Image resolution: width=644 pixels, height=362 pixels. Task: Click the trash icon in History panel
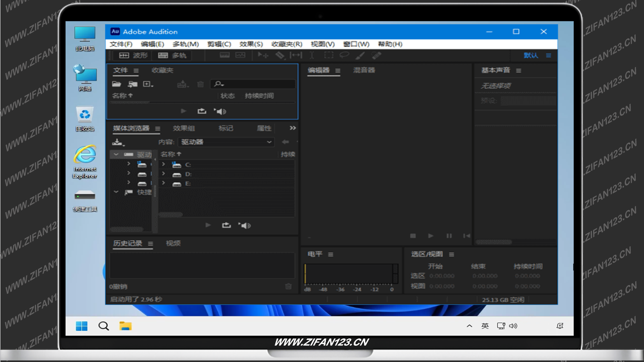click(x=288, y=287)
